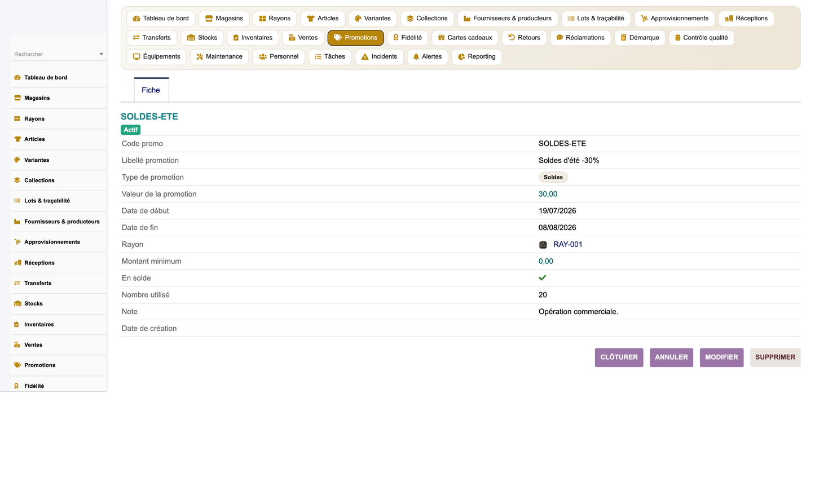Open Reporting in the top navigation

coord(477,57)
